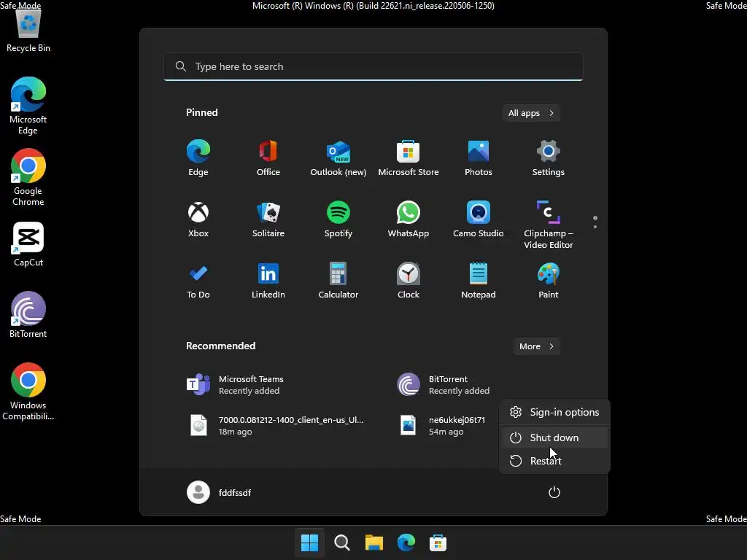Image resolution: width=747 pixels, height=560 pixels.
Task: Launch Office from pinned apps
Action: coord(268,158)
